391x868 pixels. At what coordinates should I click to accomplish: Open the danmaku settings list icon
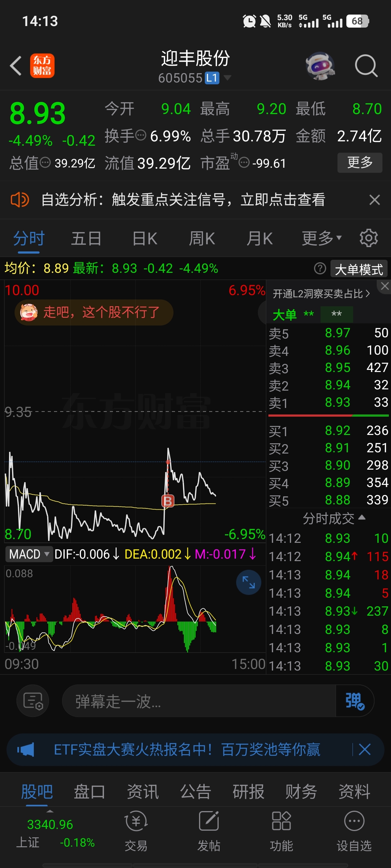pyautogui.click(x=33, y=701)
